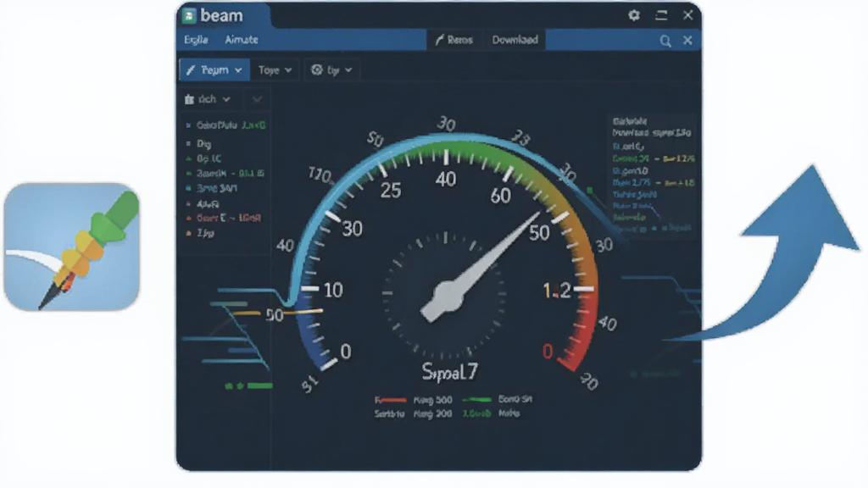Screen dimensions: 868x488
Task: Click the "60" value on the gauge scale
Action: click(500, 196)
